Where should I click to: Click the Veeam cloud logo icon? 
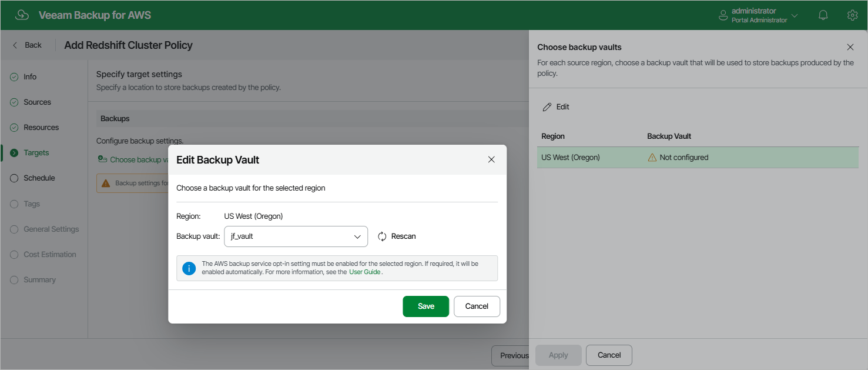22,15
